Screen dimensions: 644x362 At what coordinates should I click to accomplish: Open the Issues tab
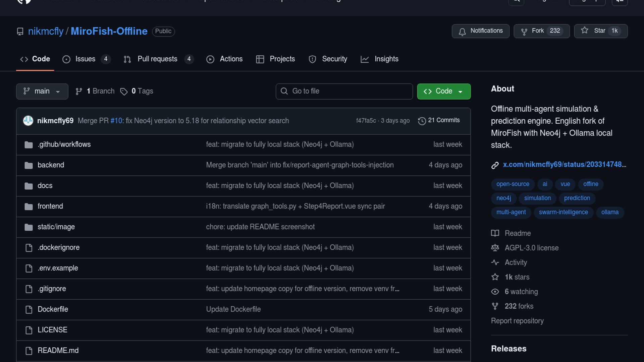point(85,59)
